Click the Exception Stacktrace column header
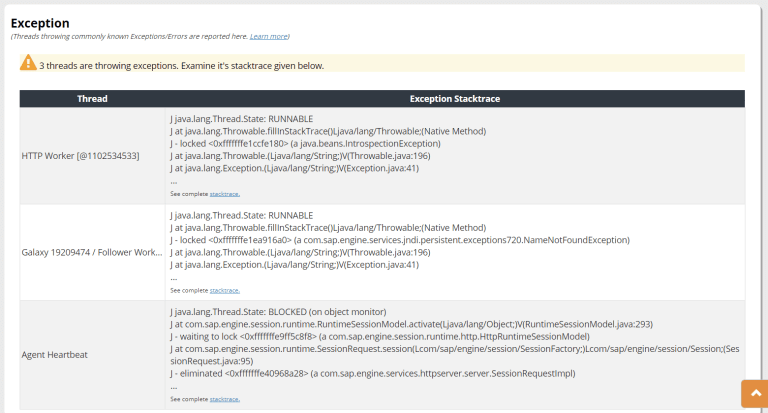768x413 pixels. click(x=455, y=99)
